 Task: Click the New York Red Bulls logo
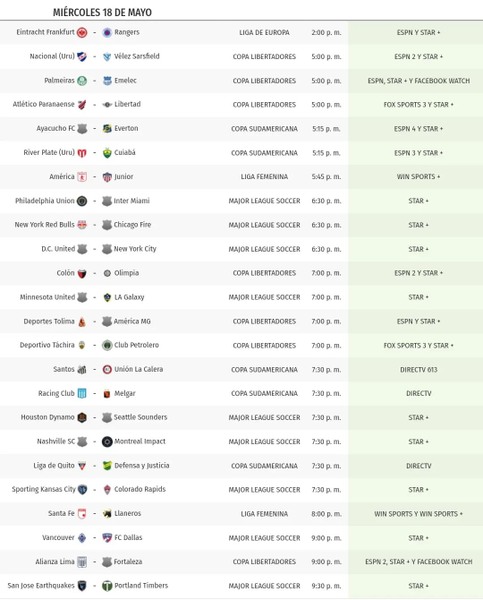pyautogui.click(x=82, y=225)
